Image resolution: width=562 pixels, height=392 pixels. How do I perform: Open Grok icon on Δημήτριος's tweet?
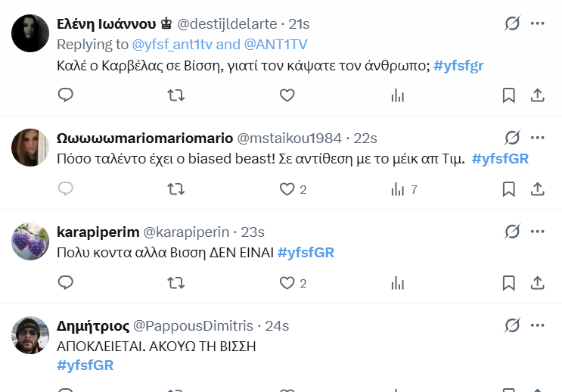(x=512, y=325)
